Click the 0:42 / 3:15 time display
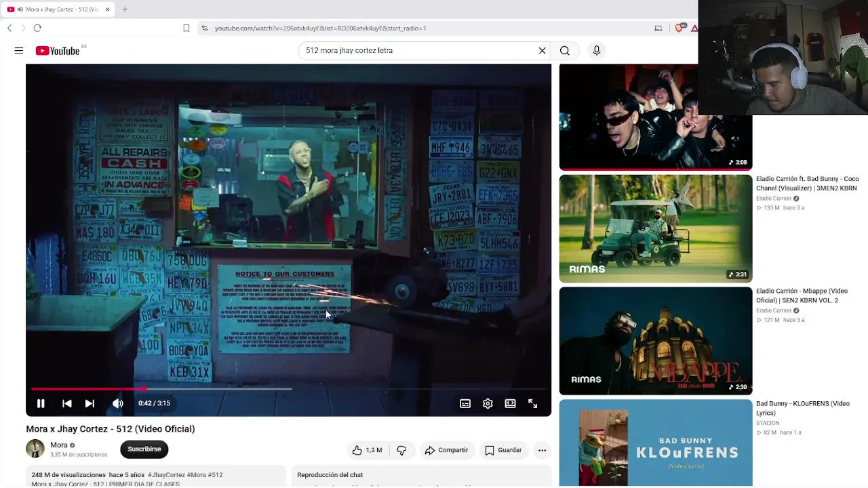 (x=154, y=403)
